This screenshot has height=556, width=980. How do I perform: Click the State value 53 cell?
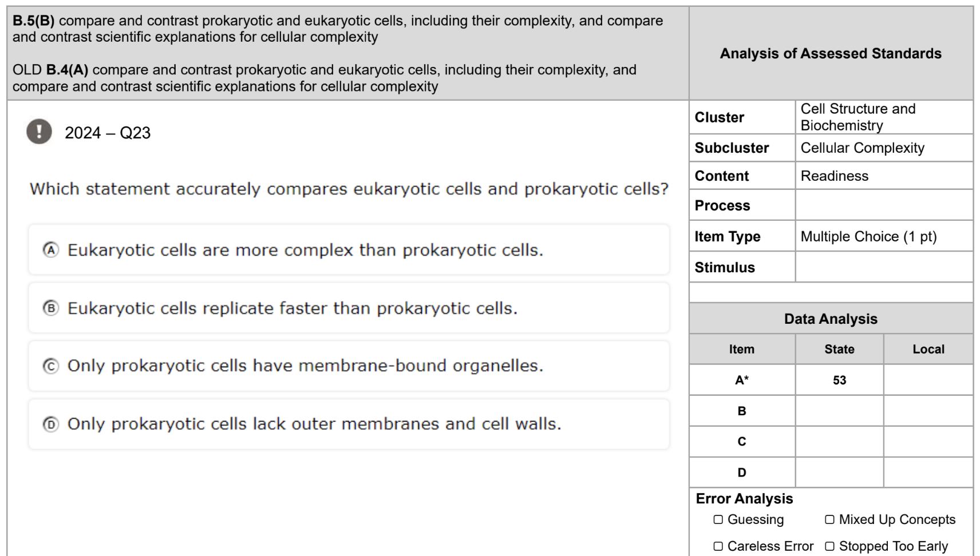point(839,380)
